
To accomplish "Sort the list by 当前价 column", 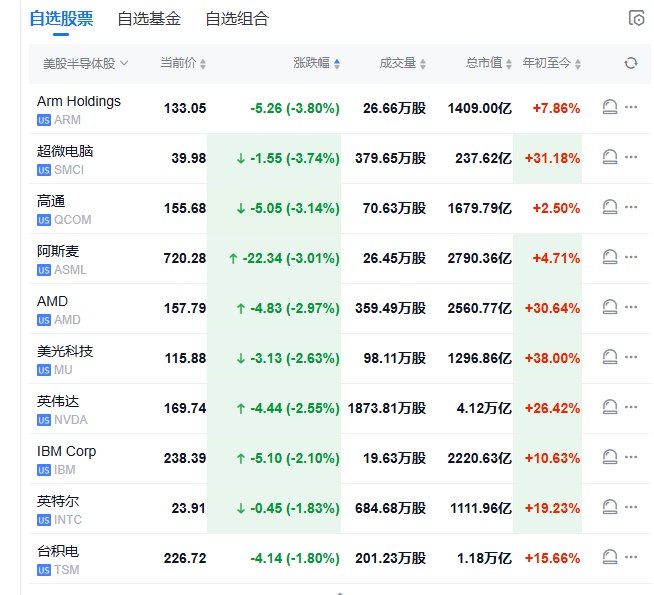I will pyautogui.click(x=183, y=63).
